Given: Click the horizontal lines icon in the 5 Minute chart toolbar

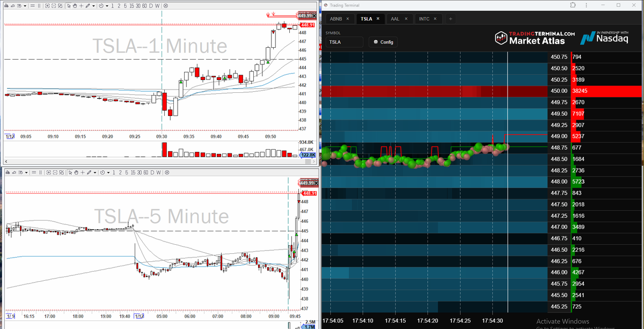Looking at the screenshot, I should point(33,172).
